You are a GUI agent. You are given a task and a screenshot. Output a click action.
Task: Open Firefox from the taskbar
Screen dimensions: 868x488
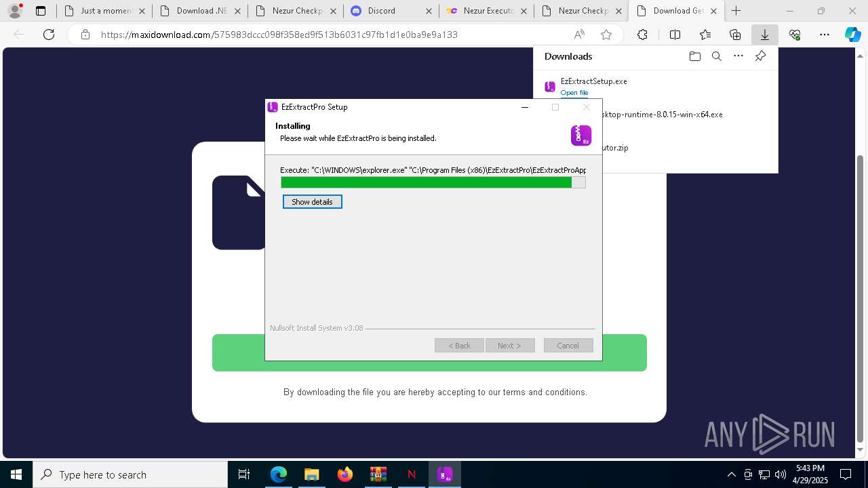tap(345, 474)
